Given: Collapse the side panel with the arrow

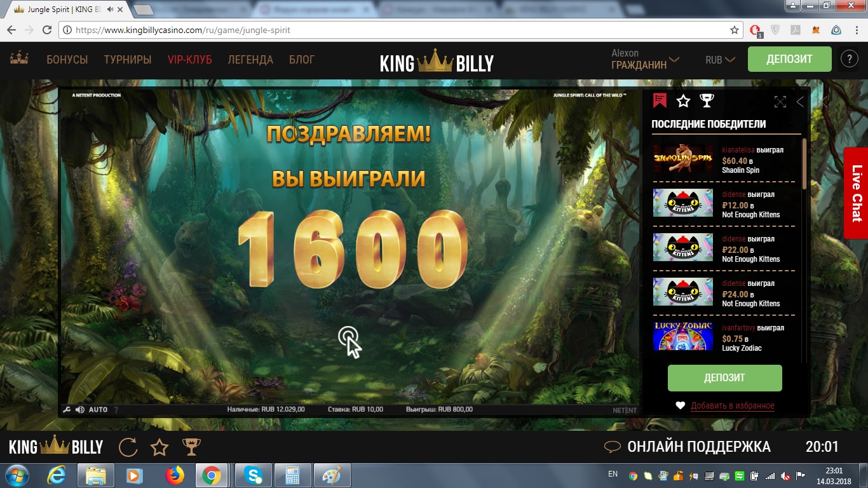Looking at the screenshot, I should (800, 102).
